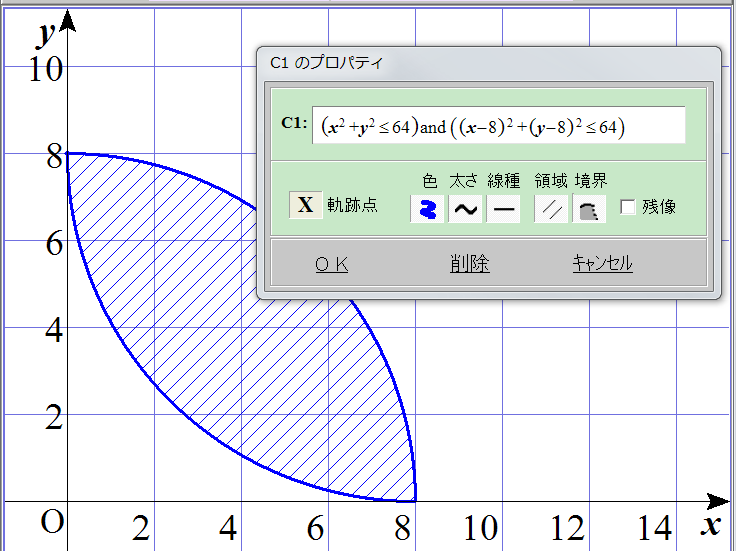Click the boundary (境界) style icon
736x551 pixels.
tap(588, 208)
